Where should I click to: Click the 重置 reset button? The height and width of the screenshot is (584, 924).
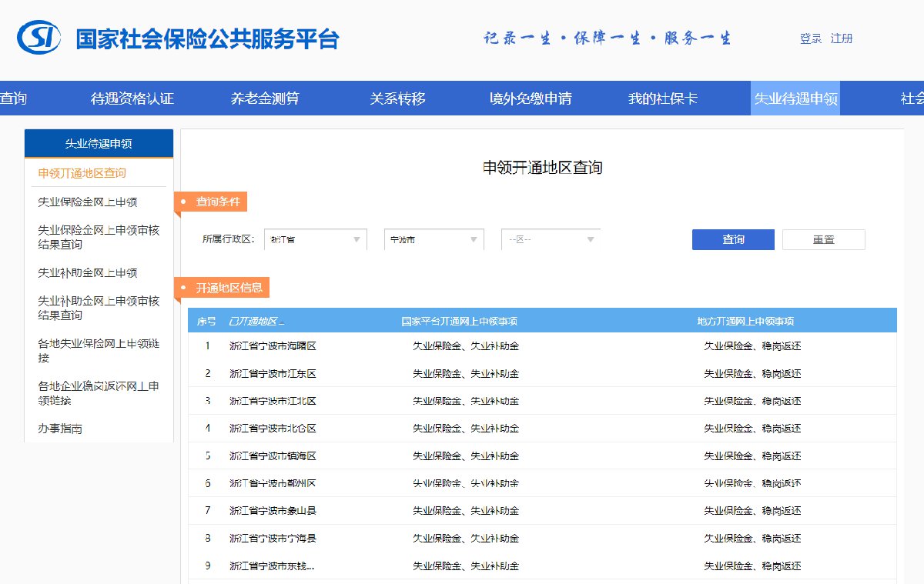(x=823, y=239)
